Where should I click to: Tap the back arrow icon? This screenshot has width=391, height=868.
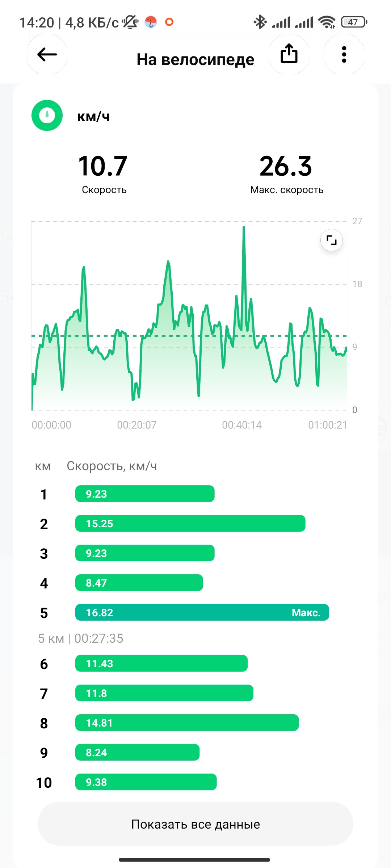[47, 55]
